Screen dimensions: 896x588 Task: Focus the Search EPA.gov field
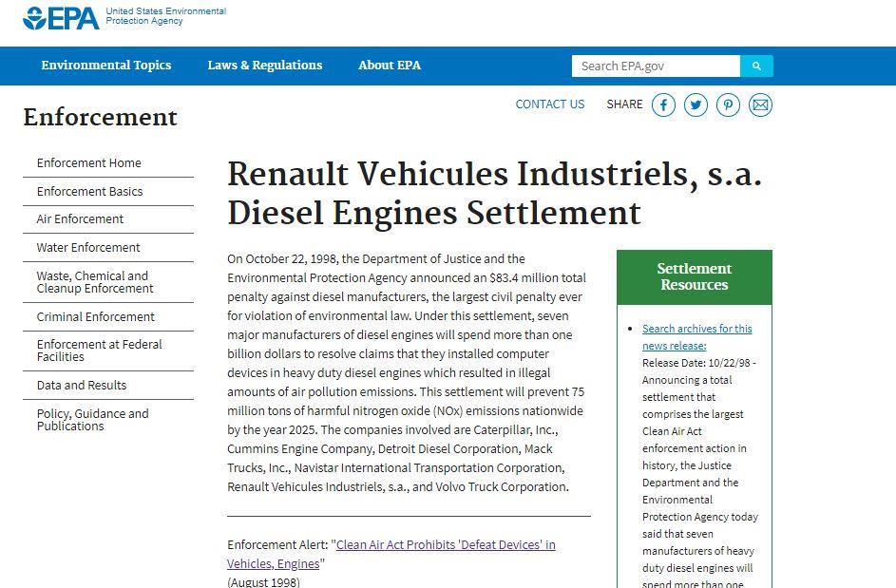(x=656, y=66)
